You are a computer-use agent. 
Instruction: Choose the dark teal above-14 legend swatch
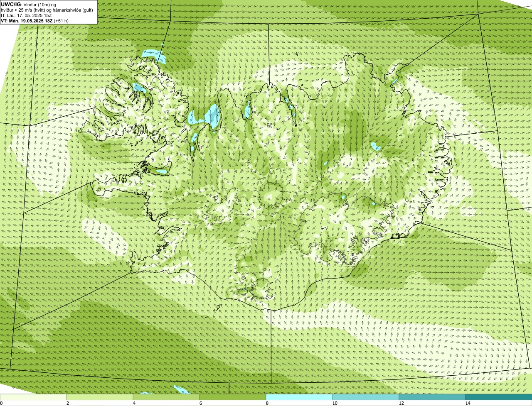[499, 397]
